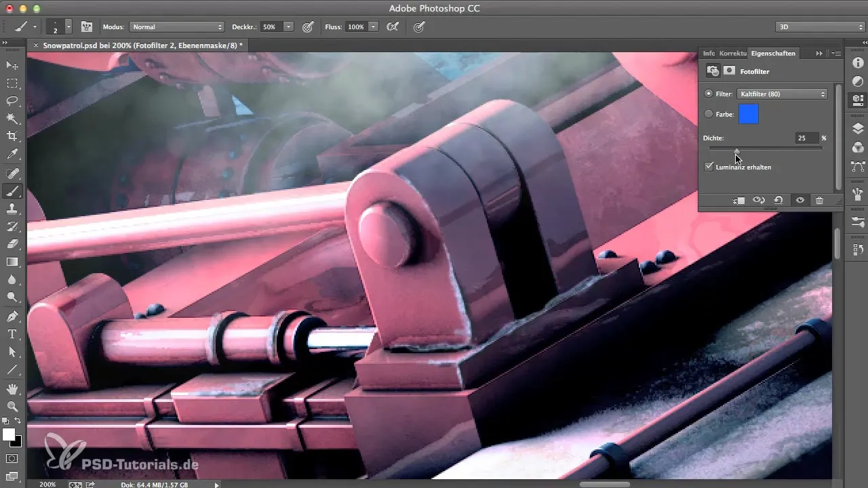Open the Info panel icon in dock
The width and height of the screenshot is (868, 488).
[x=857, y=63]
